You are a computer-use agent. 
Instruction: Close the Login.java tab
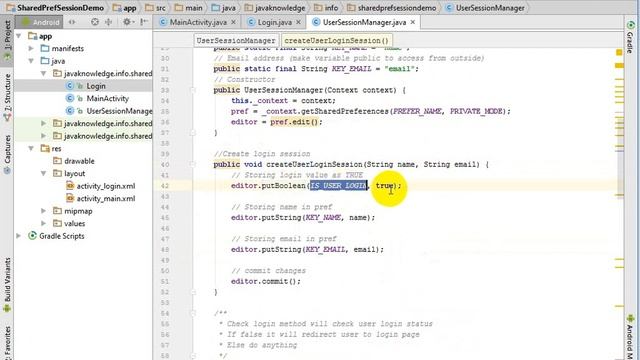point(298,22)
